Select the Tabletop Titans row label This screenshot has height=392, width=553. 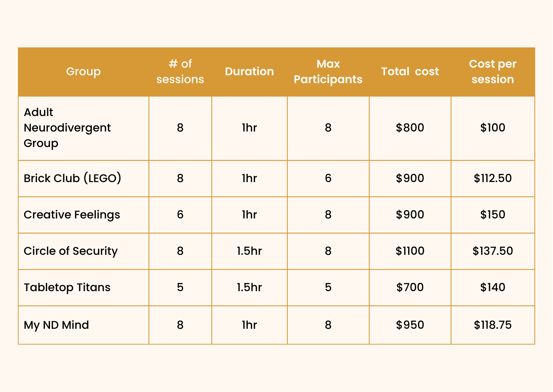pyautogui.click(x=67, y=287)
